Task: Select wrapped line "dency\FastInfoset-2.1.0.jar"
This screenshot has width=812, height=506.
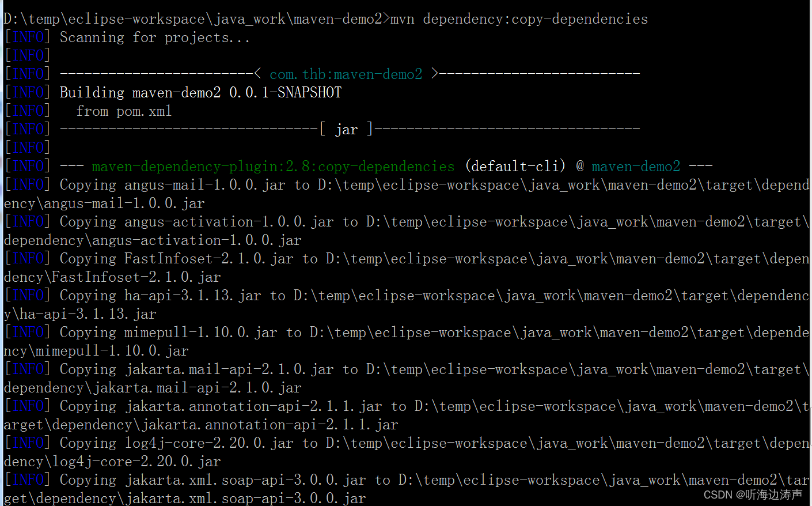Action: click(x=112, y=277)
